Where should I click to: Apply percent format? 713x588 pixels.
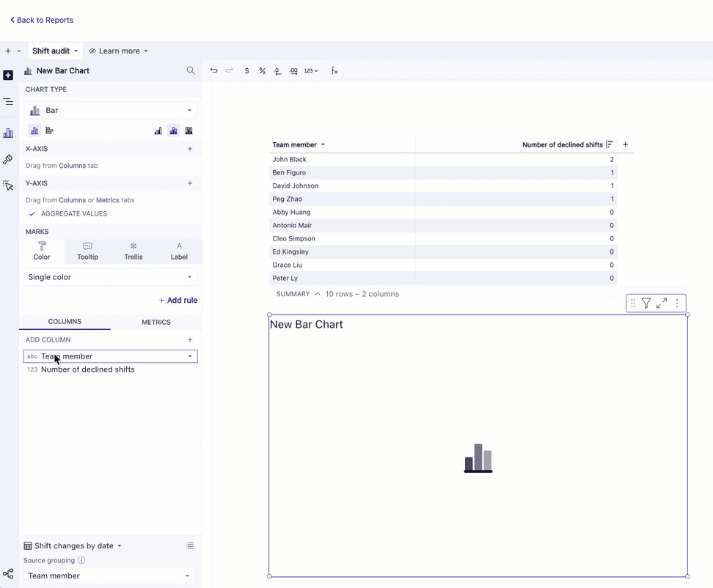[x=262, y=71]
